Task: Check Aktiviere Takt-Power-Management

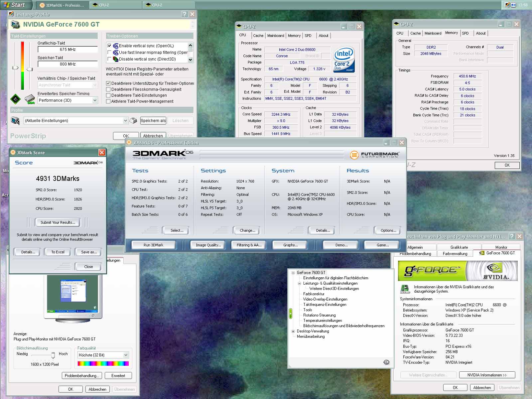Action: point(108,101)
